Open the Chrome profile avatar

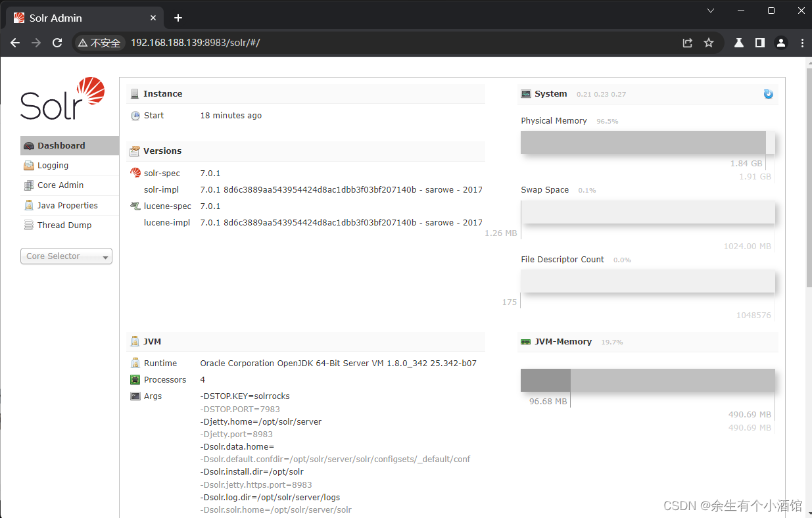[781, 43]
